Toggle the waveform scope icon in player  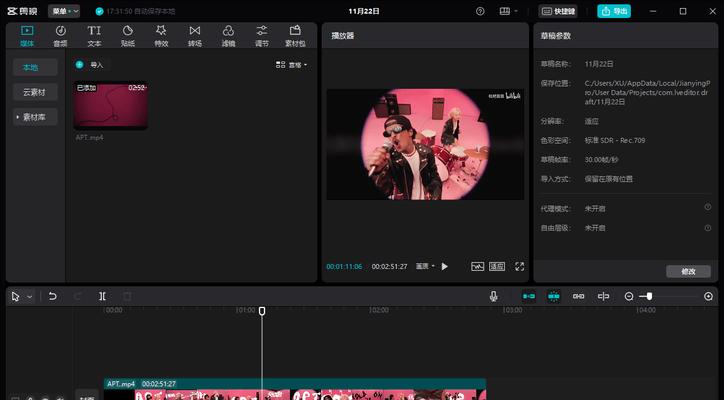click(477, 267)
